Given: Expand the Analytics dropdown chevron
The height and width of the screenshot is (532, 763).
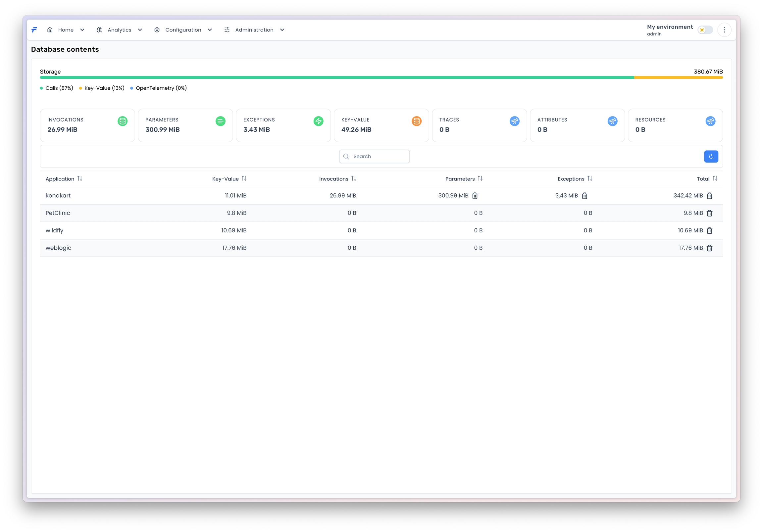Looking at the screenshot, I should click(x=140, y=30).
